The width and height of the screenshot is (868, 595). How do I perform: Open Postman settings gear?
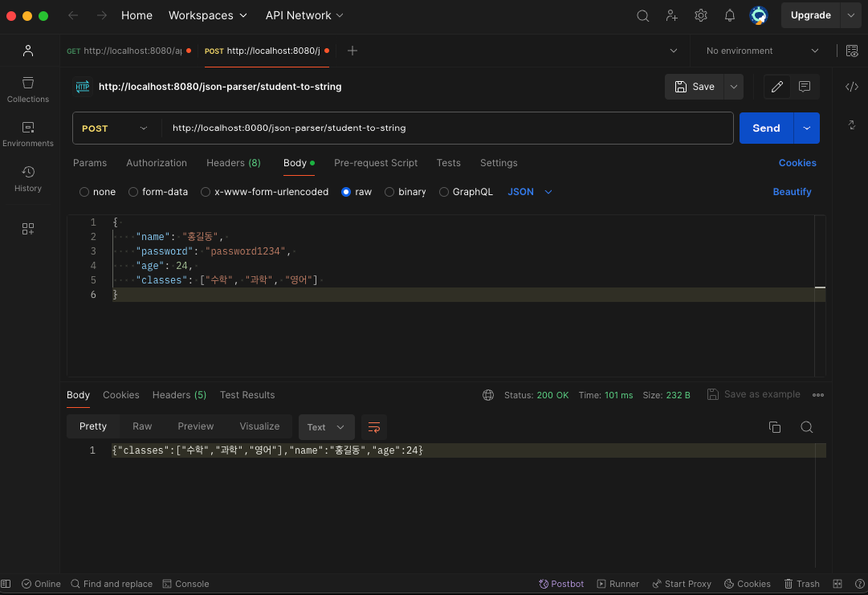click(x=701, y=15)
